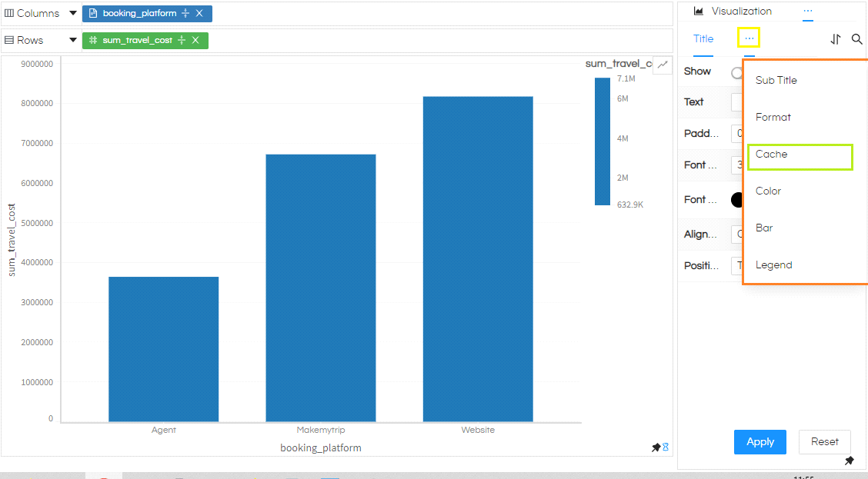The height and width of the screenshot is (479, 868).
Task: Choose Legend from the dropdown list
Action: tap(773, 265)
